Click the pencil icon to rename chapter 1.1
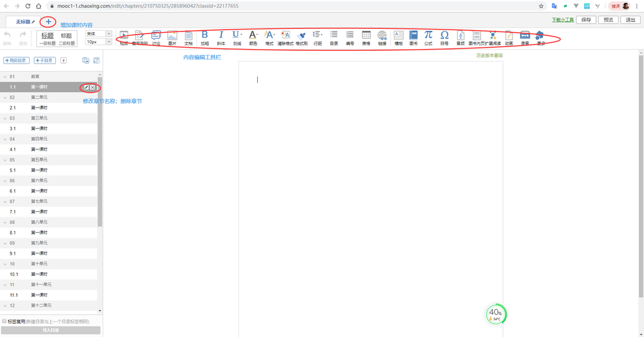Screen dimensions: 644x337 click(x=87, y=87)
